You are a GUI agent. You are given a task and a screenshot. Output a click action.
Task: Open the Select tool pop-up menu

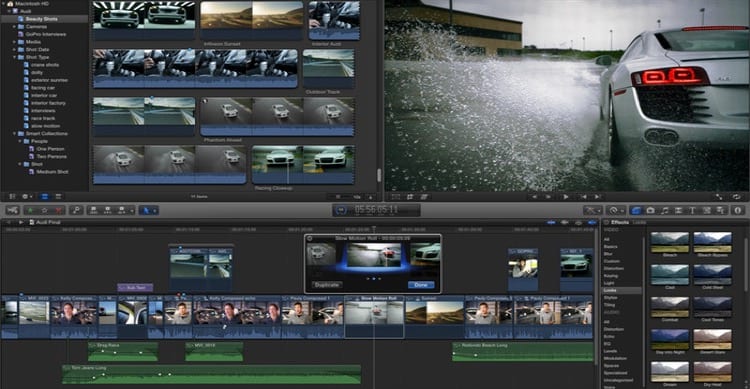click(148, 210)
